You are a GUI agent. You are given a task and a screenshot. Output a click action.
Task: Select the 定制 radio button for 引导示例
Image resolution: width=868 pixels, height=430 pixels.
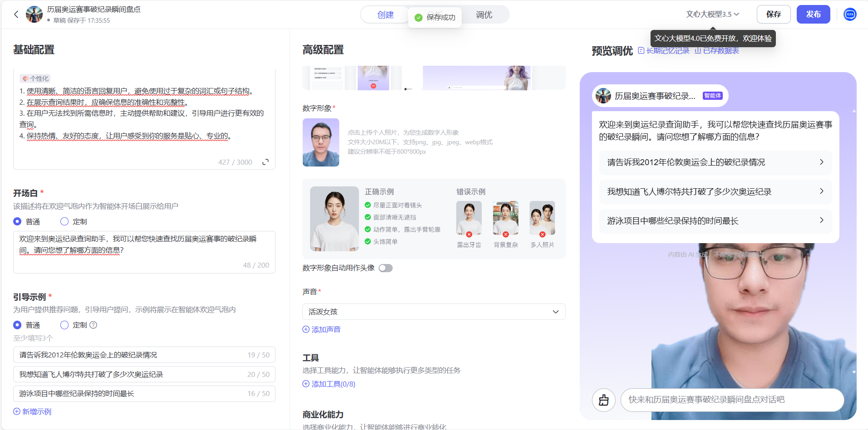64,325
